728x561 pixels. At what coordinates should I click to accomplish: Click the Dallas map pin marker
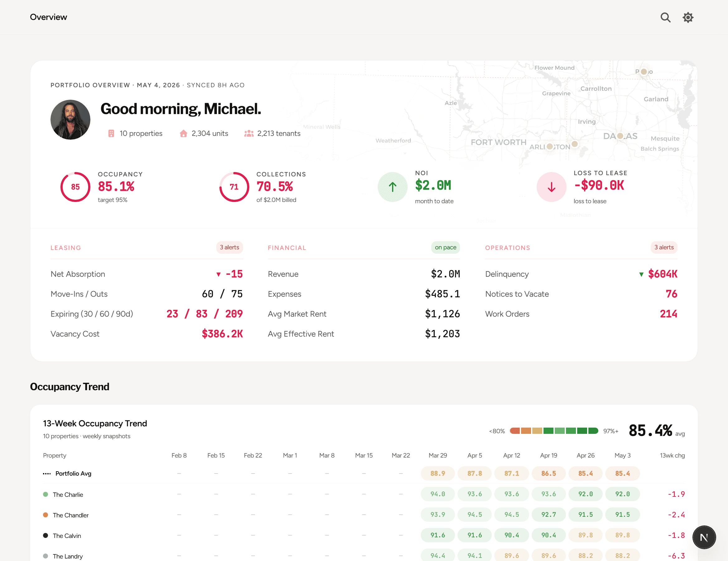(x=620, y=136)
